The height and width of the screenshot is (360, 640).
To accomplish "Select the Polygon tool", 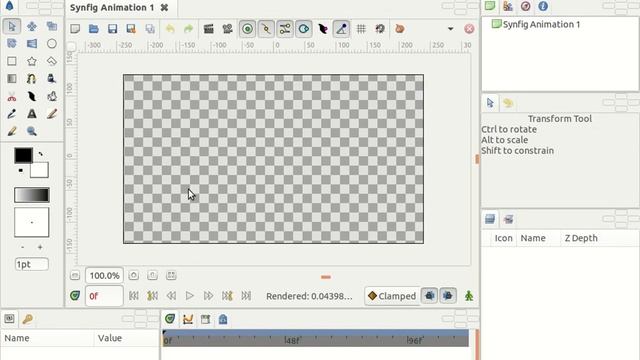I will [x=51, y=61].
